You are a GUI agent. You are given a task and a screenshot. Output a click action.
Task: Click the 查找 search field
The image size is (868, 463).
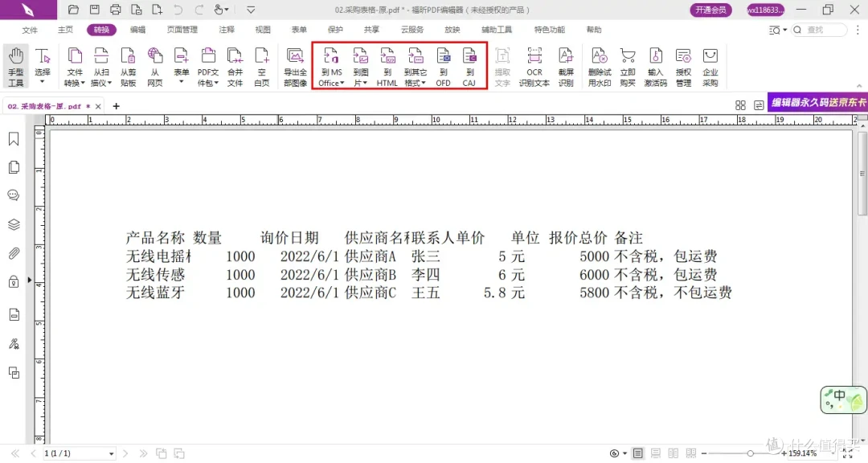click(x=819, y=30)
